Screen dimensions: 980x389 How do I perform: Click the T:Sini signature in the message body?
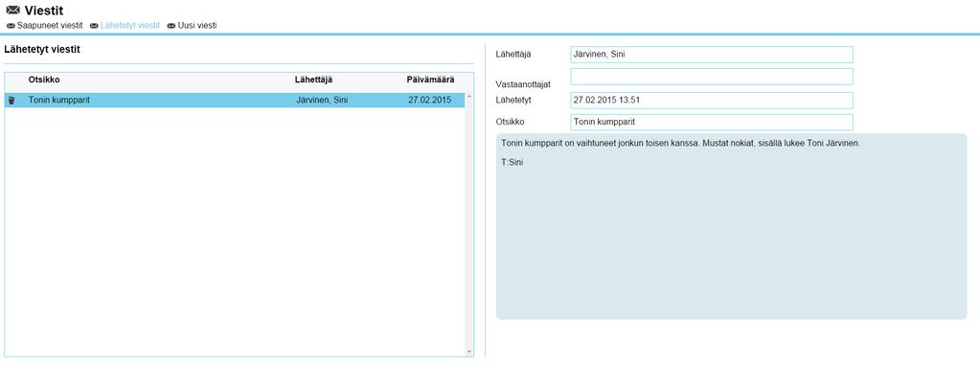(512, 163)
